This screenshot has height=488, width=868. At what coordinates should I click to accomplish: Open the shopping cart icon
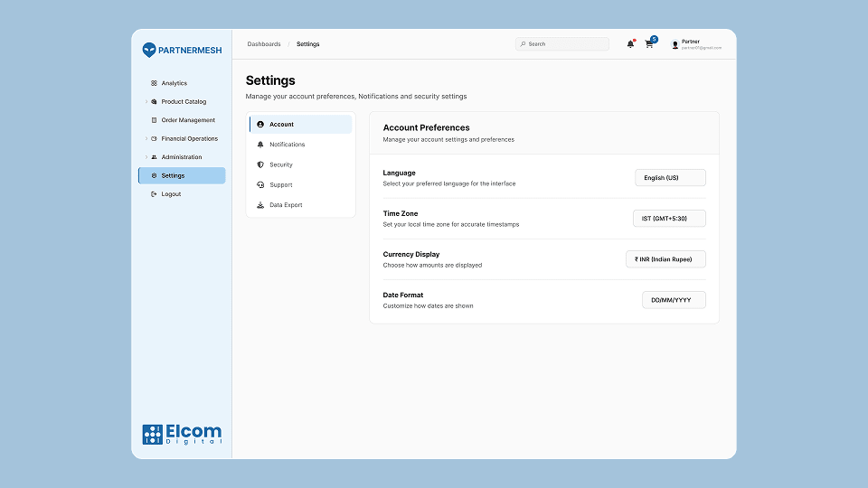[649, 44]
